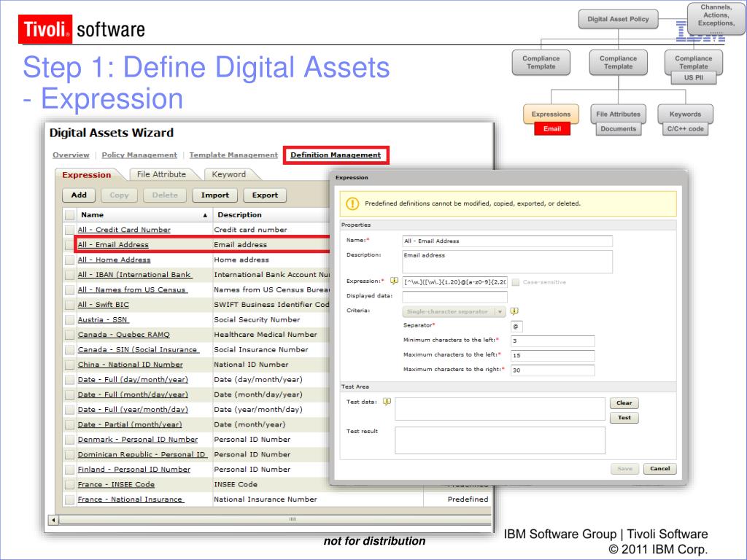This screenshot has height=560, width=747.
Task: Click into the Description text area
Action: [508, 262]
